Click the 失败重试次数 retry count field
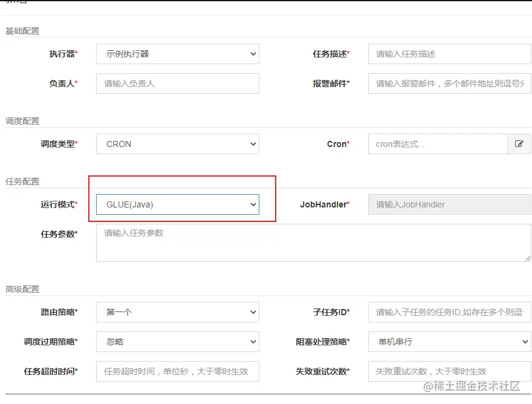The width and height of the screenshot is (532, 404). [x=449, y=371]
